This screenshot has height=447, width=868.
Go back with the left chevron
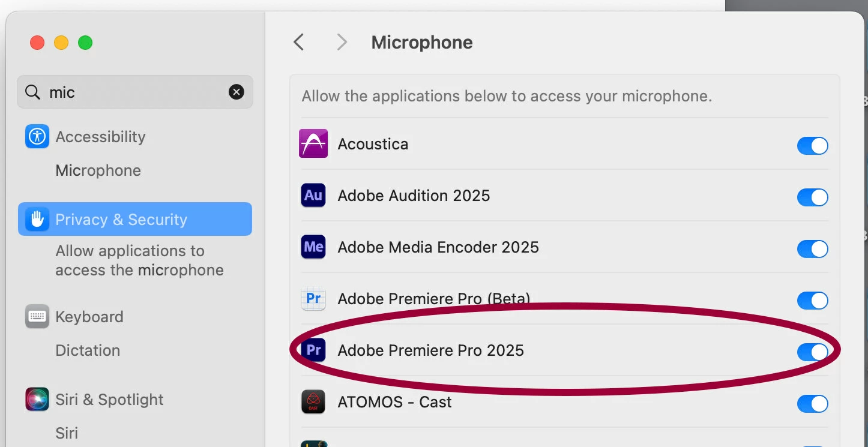tap(298, 42)
